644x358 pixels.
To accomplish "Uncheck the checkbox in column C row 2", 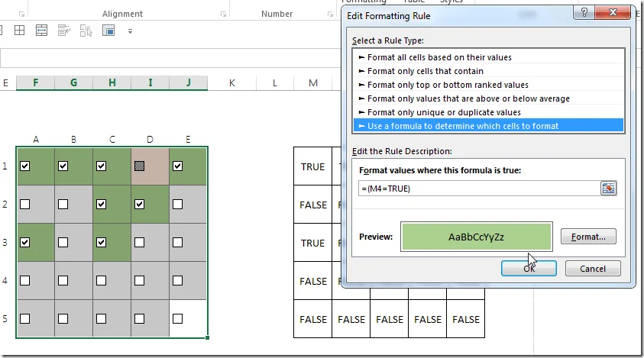I will point(101,204).
